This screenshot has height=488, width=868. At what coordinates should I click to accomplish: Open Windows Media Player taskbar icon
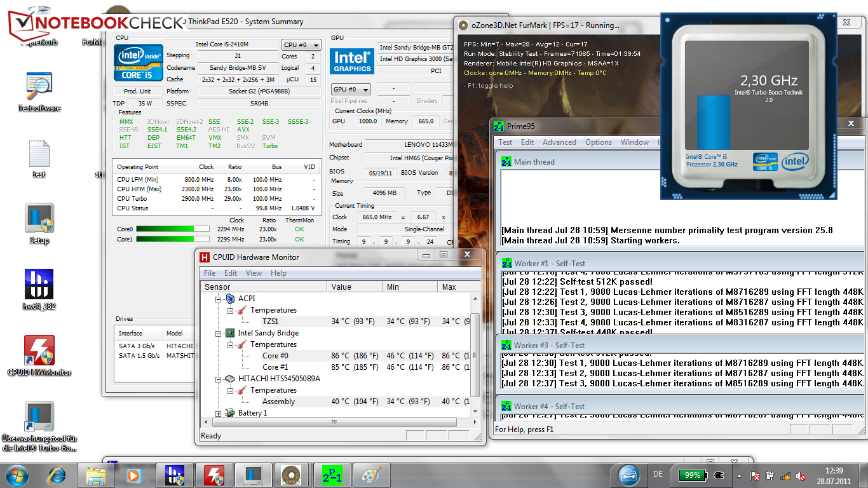coord(133,475)
